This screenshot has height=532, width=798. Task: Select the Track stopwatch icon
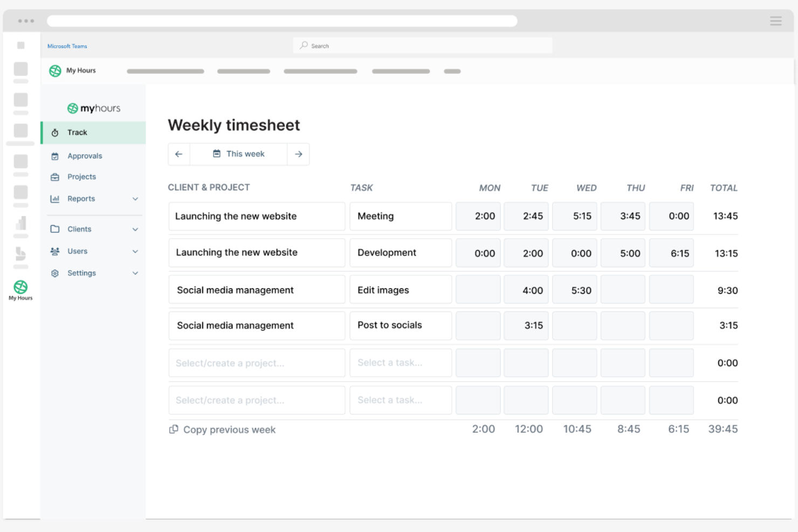click(54, 132)
